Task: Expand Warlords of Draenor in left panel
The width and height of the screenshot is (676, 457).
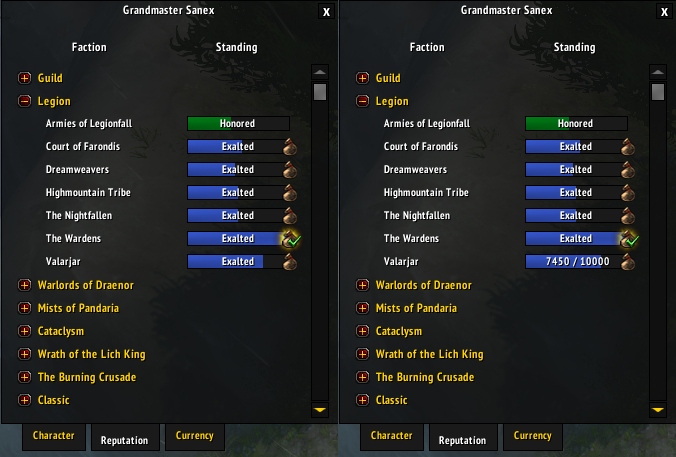Action: [25, 285]
